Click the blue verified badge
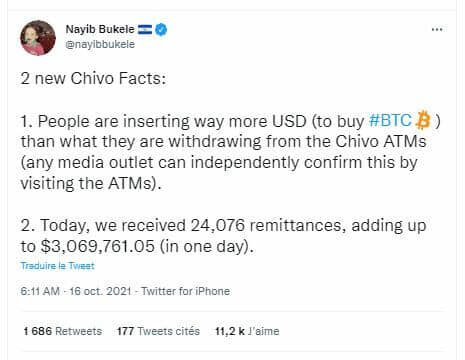Viewport: 465px width, 360px height. coord(161,30)
